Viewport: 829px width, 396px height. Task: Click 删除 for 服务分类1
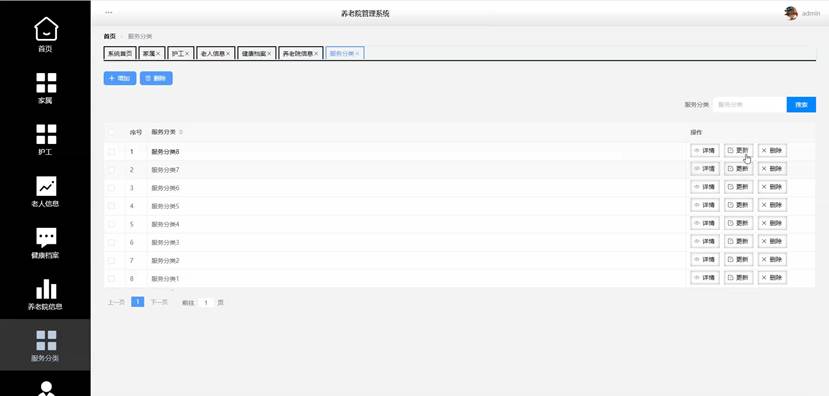point(772,278)
